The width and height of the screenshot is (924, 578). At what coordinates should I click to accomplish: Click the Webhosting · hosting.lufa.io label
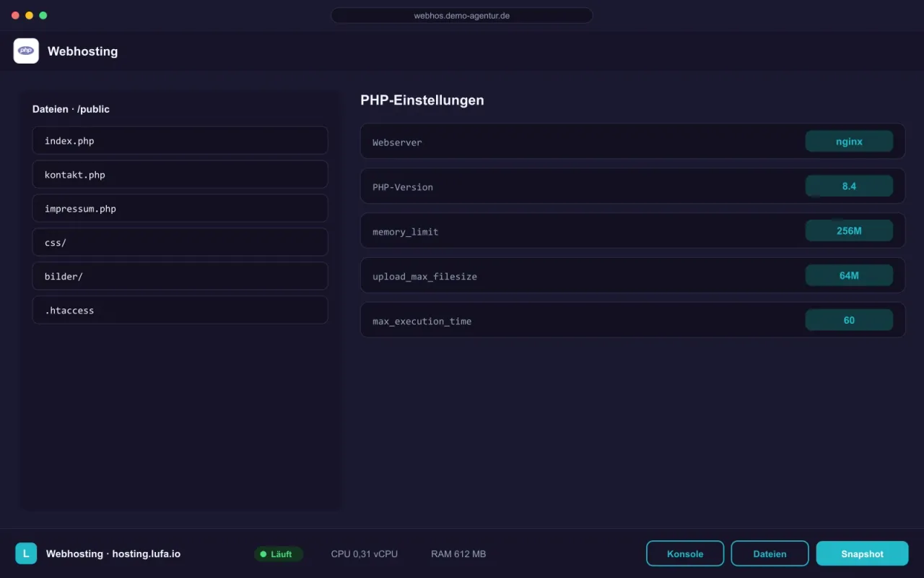tap(113, 554)
